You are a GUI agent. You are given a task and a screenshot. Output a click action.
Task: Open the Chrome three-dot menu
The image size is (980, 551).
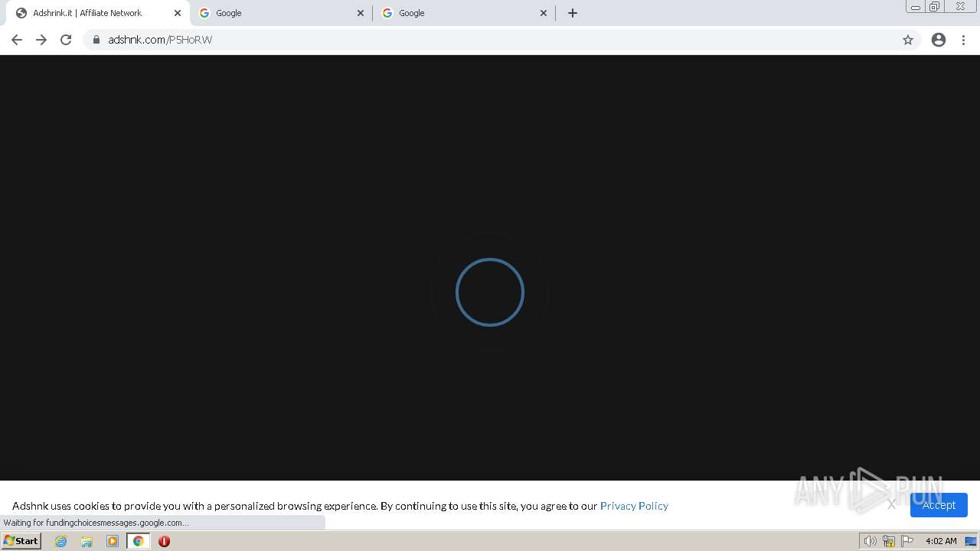click(x=964, y=40)
